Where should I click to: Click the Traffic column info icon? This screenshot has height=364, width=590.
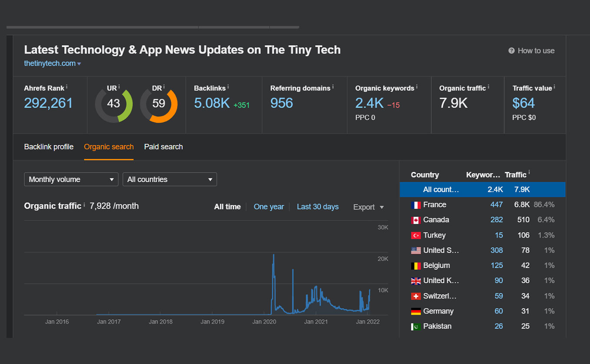529,173
